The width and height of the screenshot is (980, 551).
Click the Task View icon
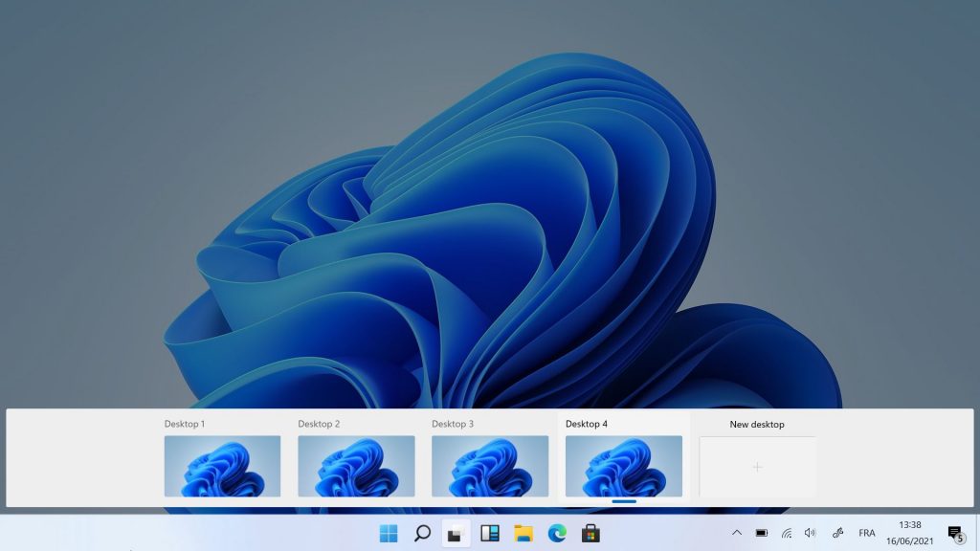click(x=454, y=534)
